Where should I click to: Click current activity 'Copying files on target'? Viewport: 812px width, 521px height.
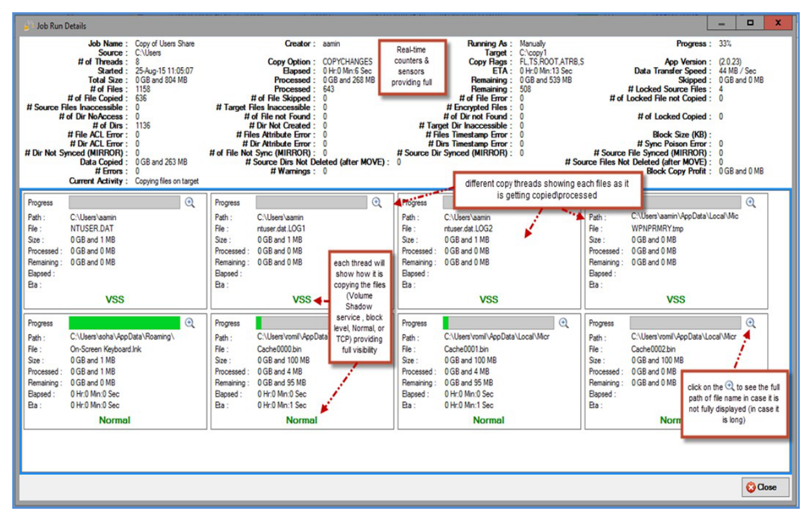coord(167,181)
